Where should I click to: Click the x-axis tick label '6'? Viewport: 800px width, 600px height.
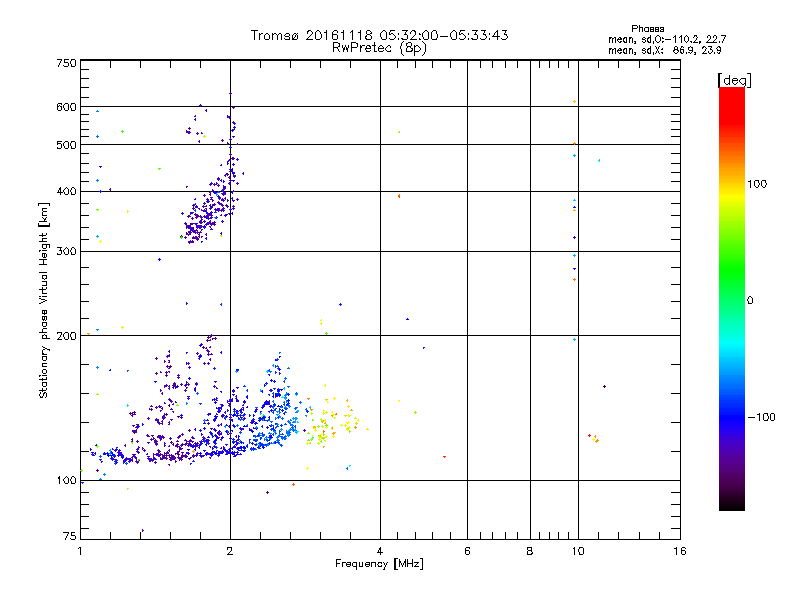click(467, 551)
